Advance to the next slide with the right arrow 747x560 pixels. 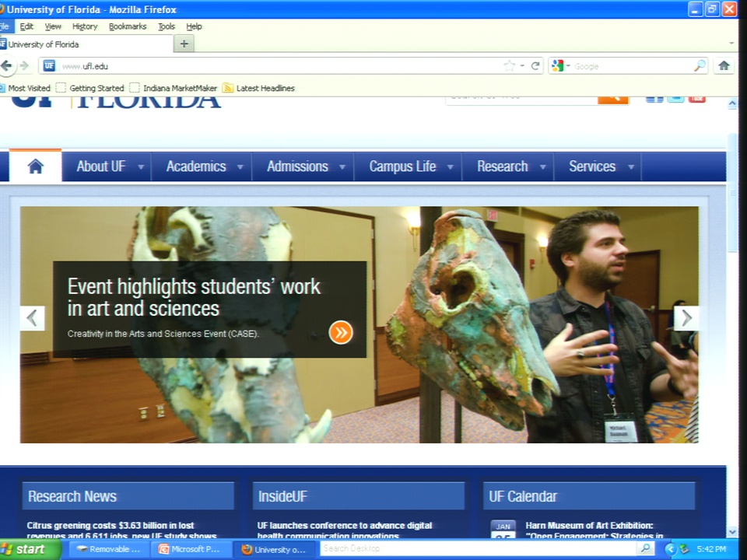pos(686,318)
